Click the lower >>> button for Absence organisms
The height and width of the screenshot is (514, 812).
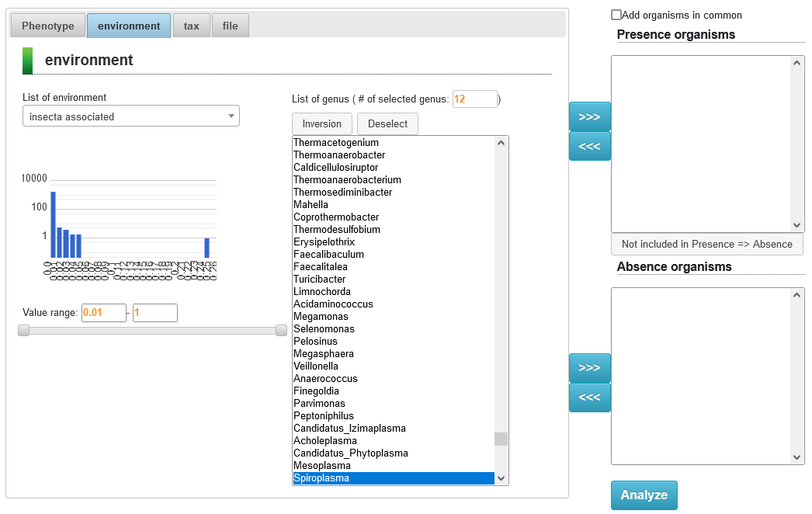click(589, 367)
